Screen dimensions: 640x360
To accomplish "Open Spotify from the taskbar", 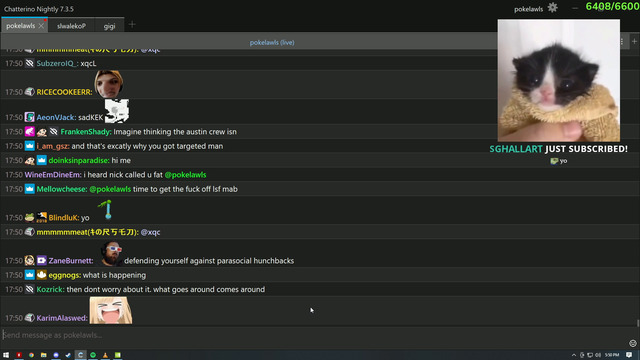I will tap(93, 355).
